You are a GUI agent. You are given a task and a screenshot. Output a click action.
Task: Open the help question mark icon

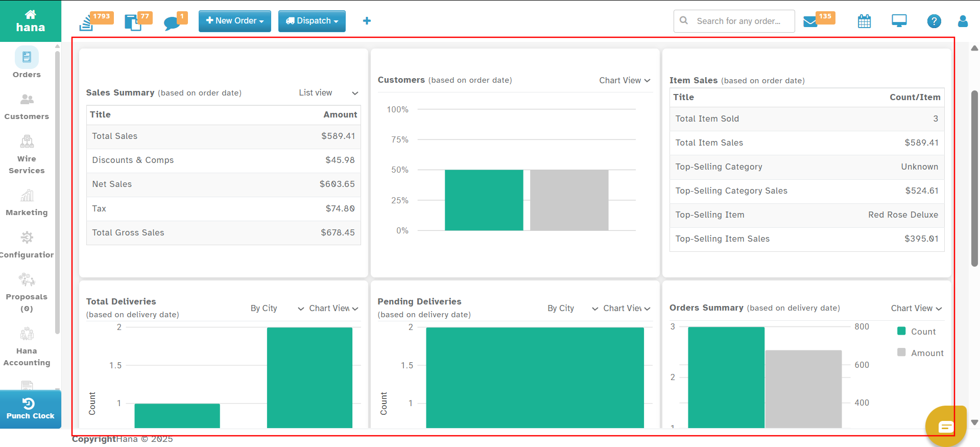[x=934, y=21]
